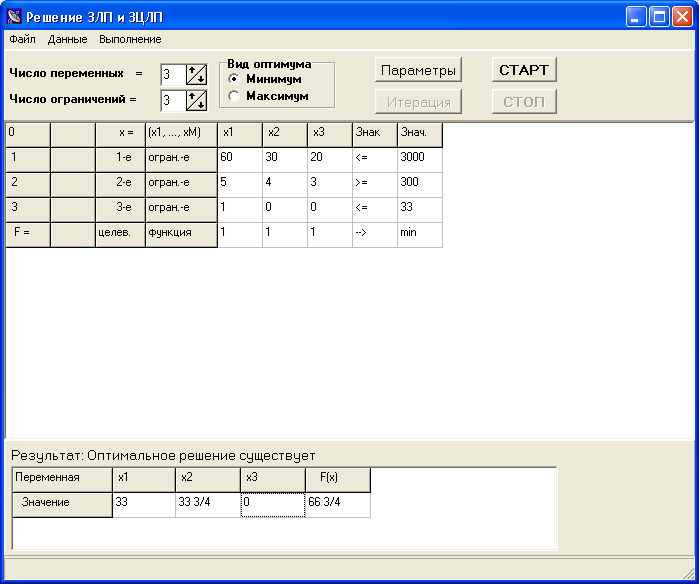Screen dimensions: 699x584
Task: Click the resize grip in status bar corner
Action: coord(689,574)
